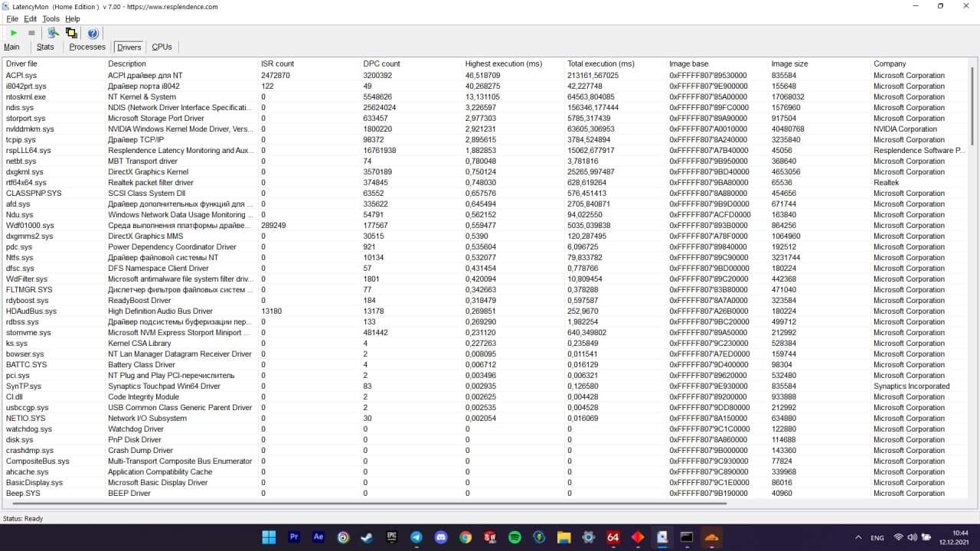Click the toolbar icon left of the overlapping-windows icon
The image size is (980, 551).
coord(53,33)
